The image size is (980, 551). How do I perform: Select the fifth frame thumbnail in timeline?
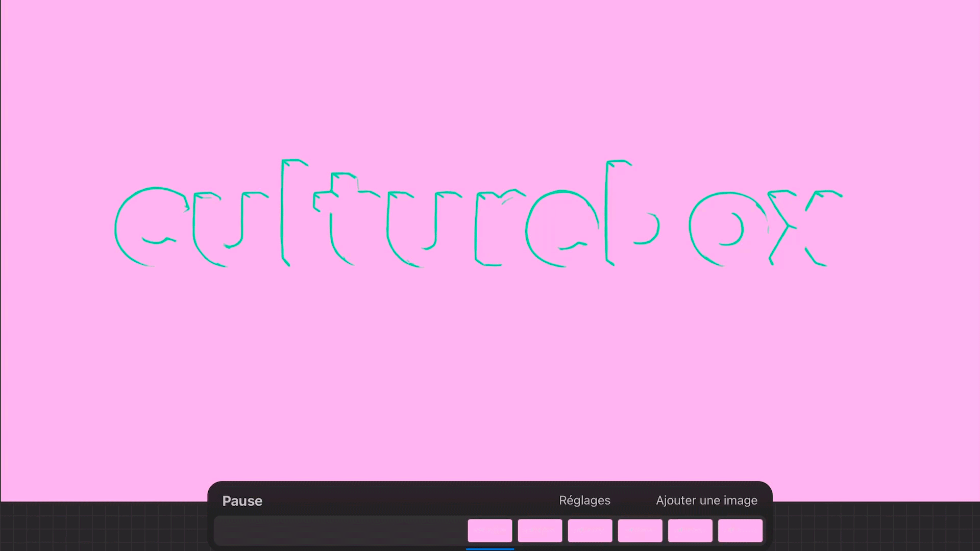(x=690, y=531)
